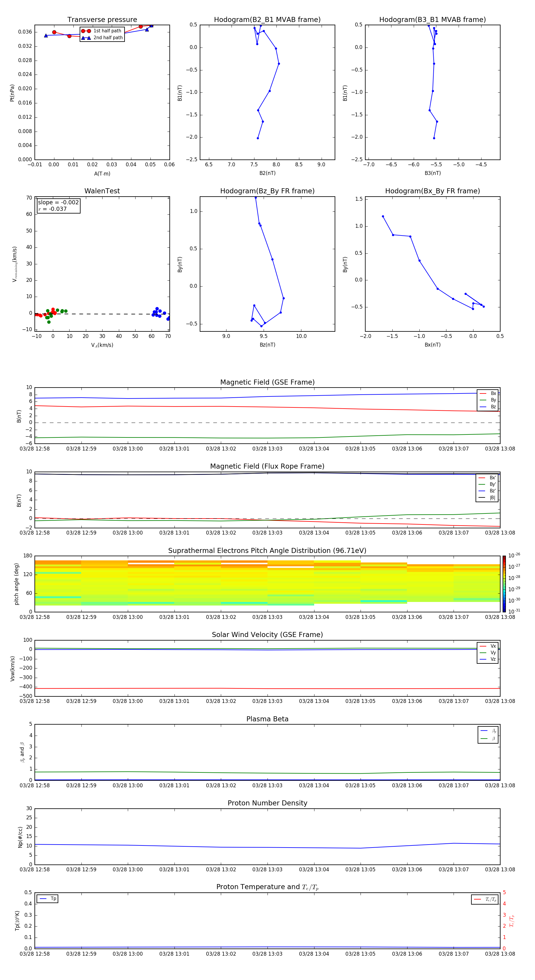Screen dimensions: 535x980
Task: Select Bz in the GSE magnetic field legend
Action: 488,407
